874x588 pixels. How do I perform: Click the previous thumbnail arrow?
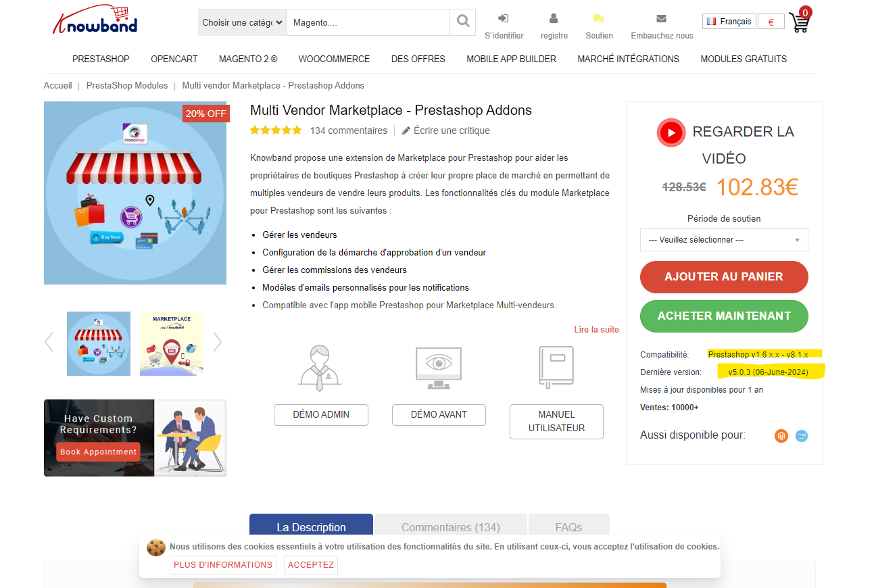[x=49, y=342]
